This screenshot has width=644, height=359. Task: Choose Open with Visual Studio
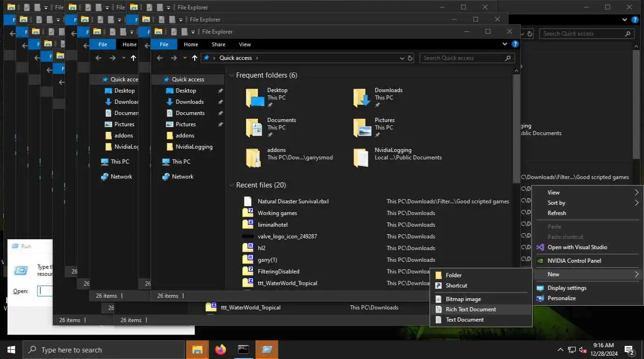(x=588, y=247)
